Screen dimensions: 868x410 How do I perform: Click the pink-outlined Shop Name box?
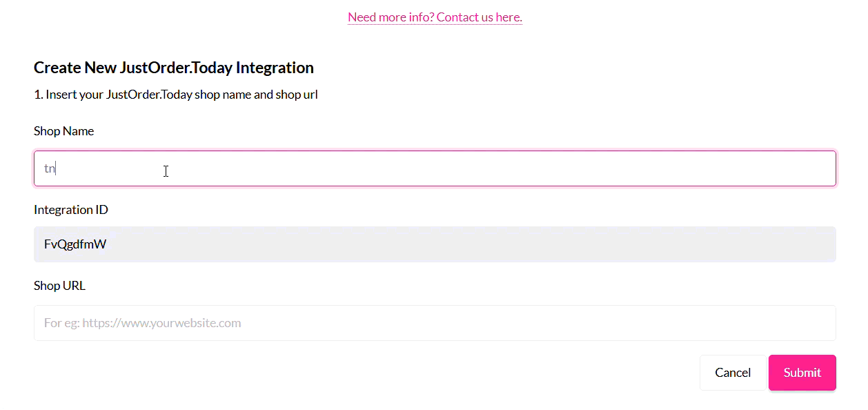(435, 168)
